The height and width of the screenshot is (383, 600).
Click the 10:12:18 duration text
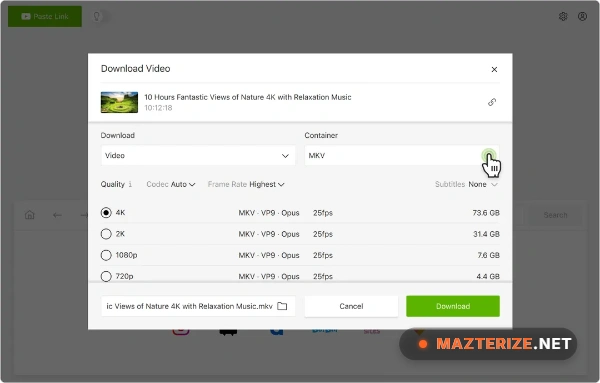point(158,108)
